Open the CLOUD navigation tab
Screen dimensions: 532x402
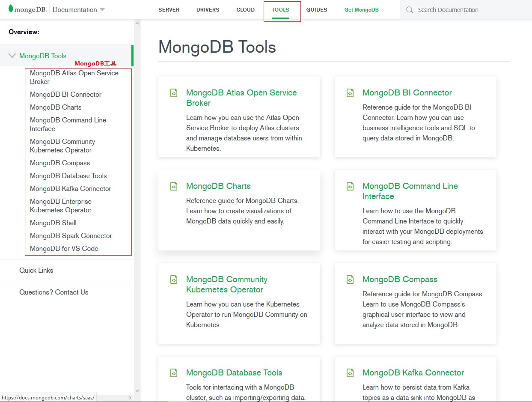pos(245,10)
